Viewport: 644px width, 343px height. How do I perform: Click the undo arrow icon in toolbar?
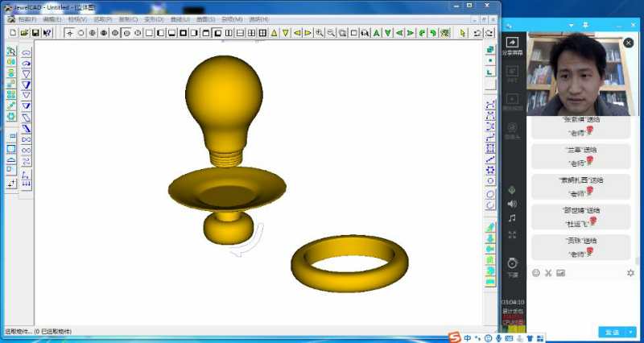tap(478, 33)
